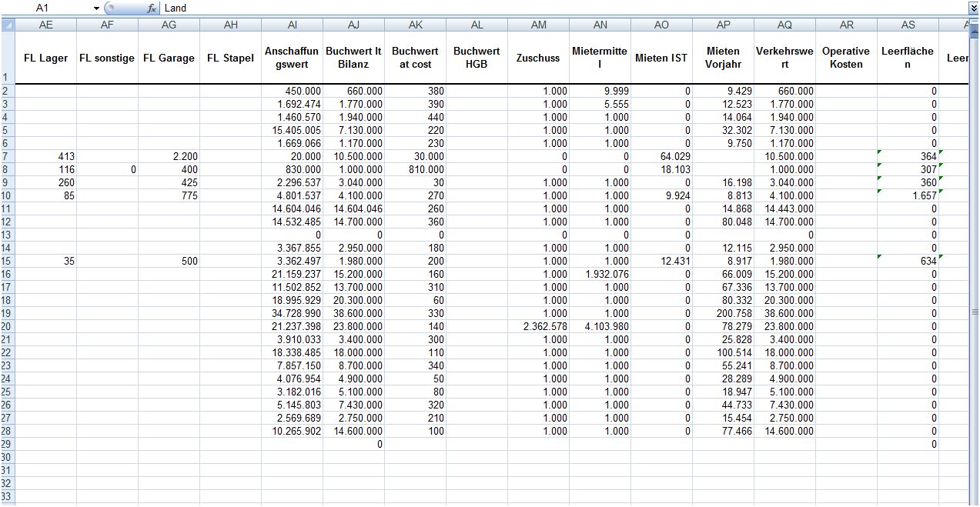The width and height of the screenshot is (980, 507).
Task: Select column AS by its header
Action: pyautogui.click(x=908, y=25)
